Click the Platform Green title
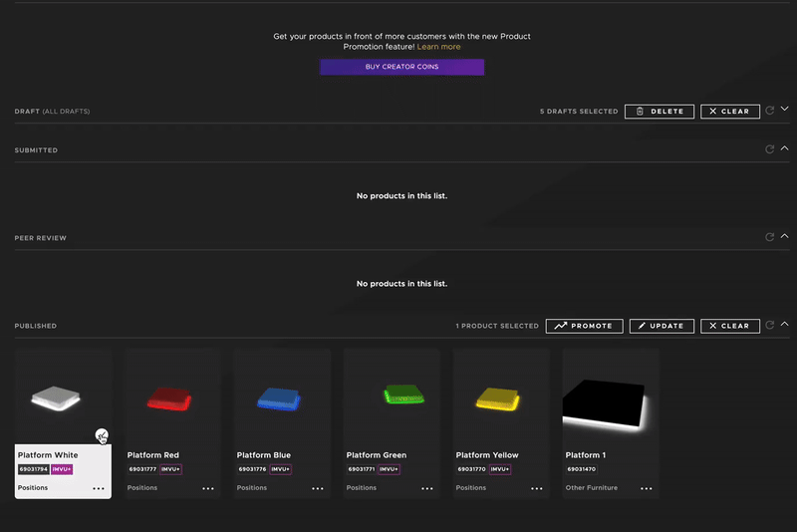This screenshot has width=797, height=532. [x=377, y=455]
